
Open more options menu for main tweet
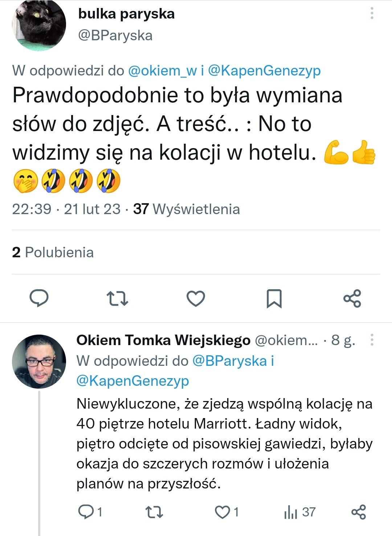coord(372,14)
